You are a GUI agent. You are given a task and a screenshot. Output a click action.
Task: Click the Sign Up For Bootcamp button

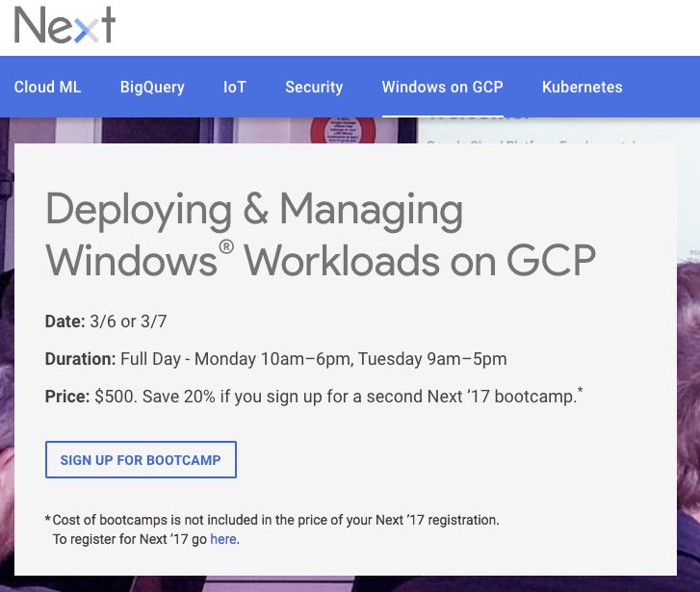point(141,459)
